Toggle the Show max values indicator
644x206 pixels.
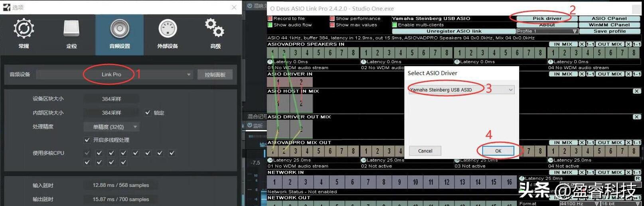[x=332, y=25]
